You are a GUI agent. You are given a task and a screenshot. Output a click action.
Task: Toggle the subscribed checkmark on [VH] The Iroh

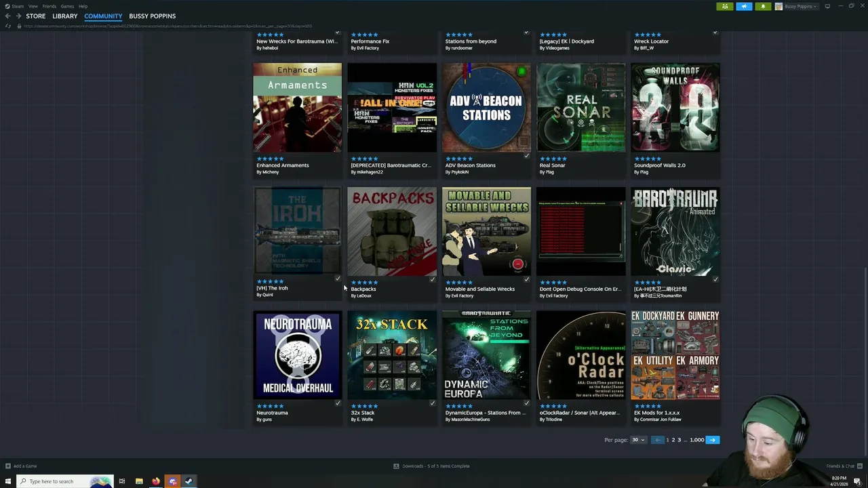click(x=338, y=279)
